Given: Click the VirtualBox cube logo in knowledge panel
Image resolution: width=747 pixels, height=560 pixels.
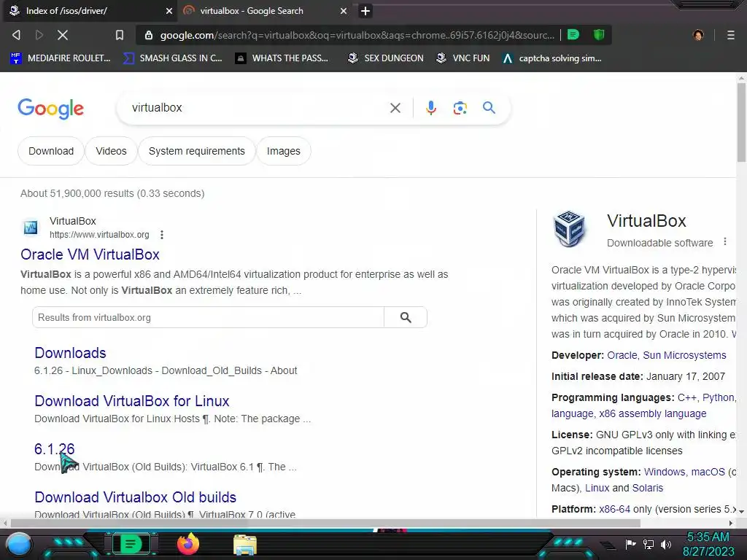Looking at the screenshot, I should coord(569,229).
